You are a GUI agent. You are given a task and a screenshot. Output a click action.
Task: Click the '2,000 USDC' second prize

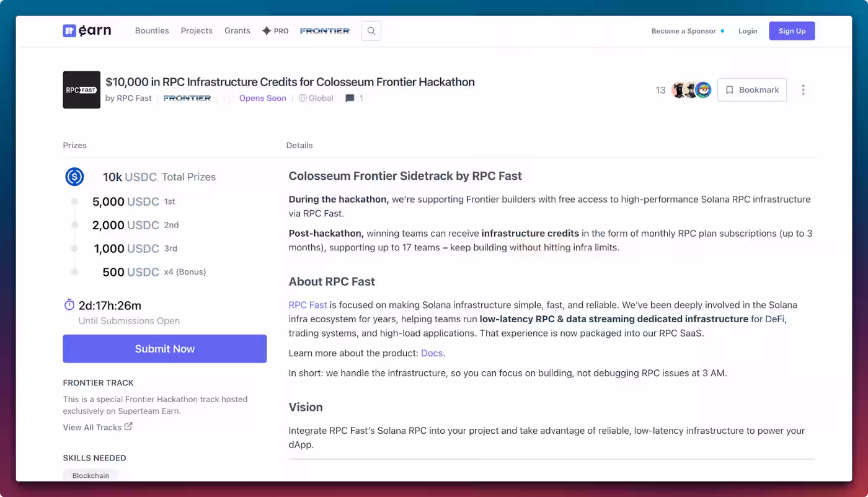[126, 225]
